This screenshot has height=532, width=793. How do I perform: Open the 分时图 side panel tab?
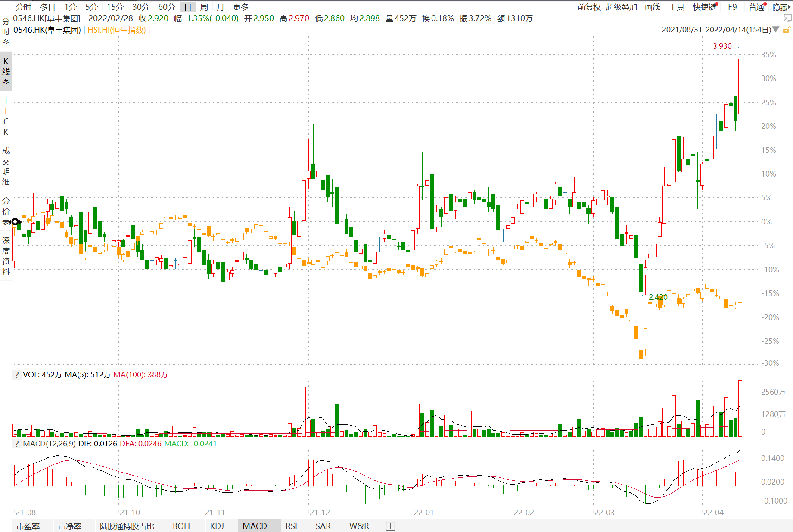(x=6, y=32)
